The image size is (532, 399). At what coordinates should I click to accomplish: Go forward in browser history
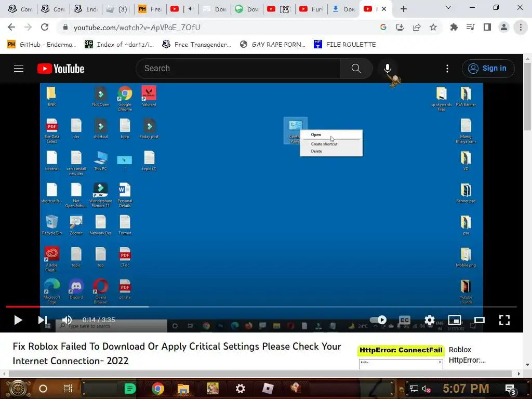[x=28, y=27]
